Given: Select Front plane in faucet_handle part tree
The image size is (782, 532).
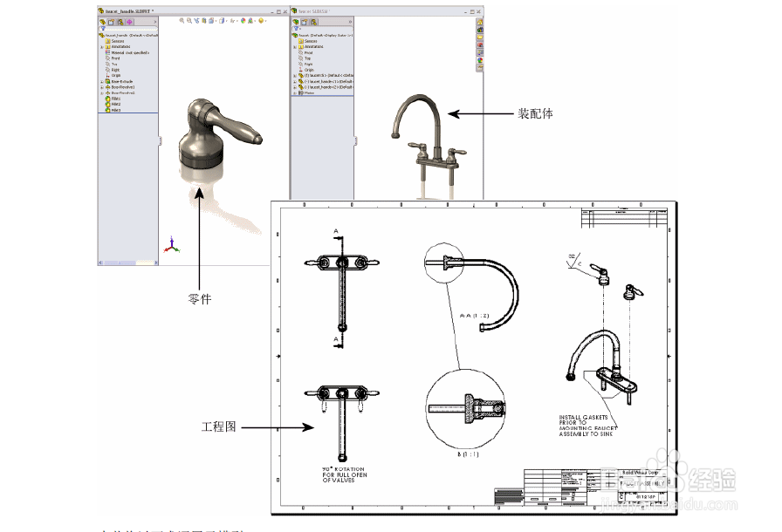Looking at the screenshot, I should coord(113,58).
